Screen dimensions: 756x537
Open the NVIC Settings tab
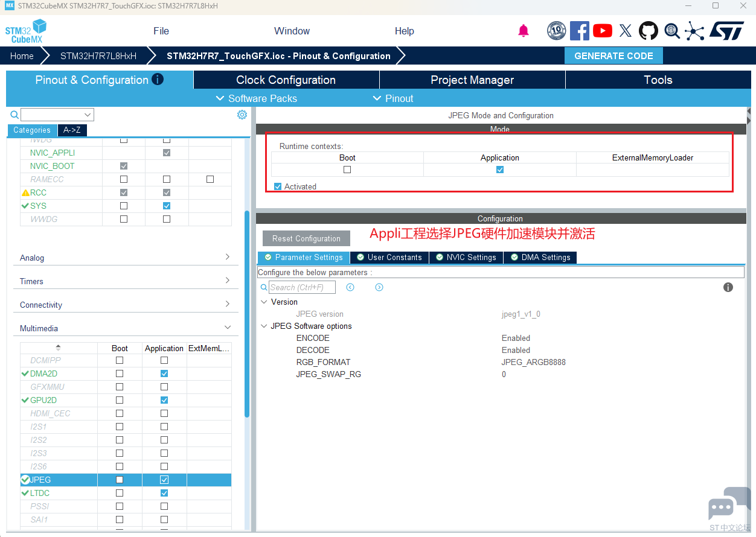point(466,258)
